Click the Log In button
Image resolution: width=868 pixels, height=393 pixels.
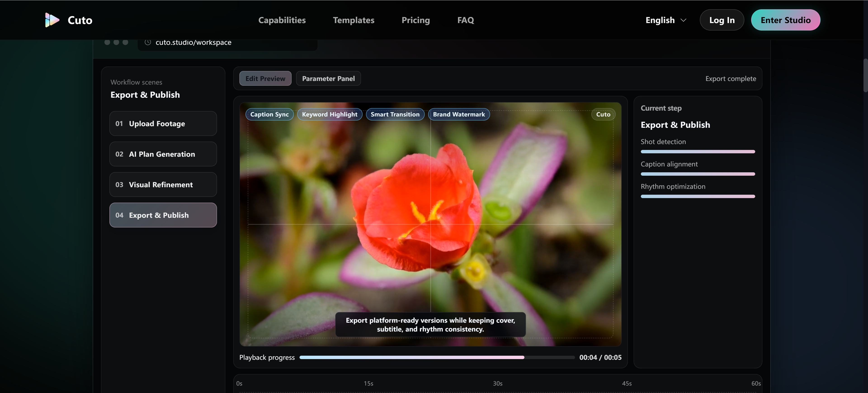coord(722,20)
